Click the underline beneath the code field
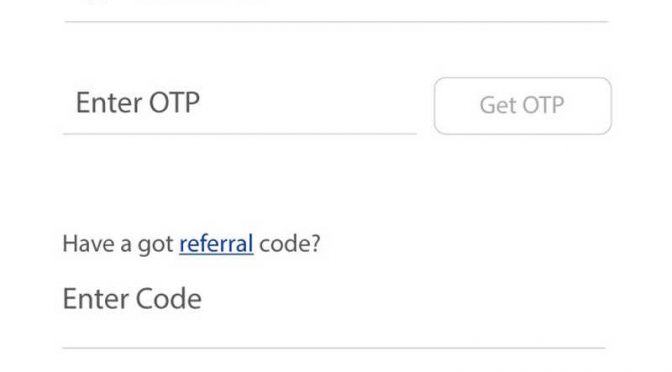672x372 pixels. coord(334,348)
